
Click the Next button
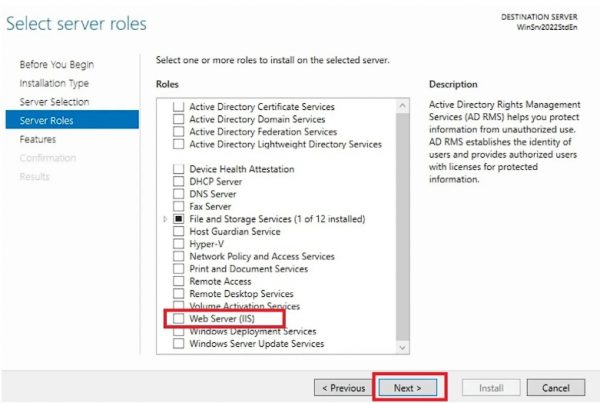pyautogui.click(x=408, y=387)
